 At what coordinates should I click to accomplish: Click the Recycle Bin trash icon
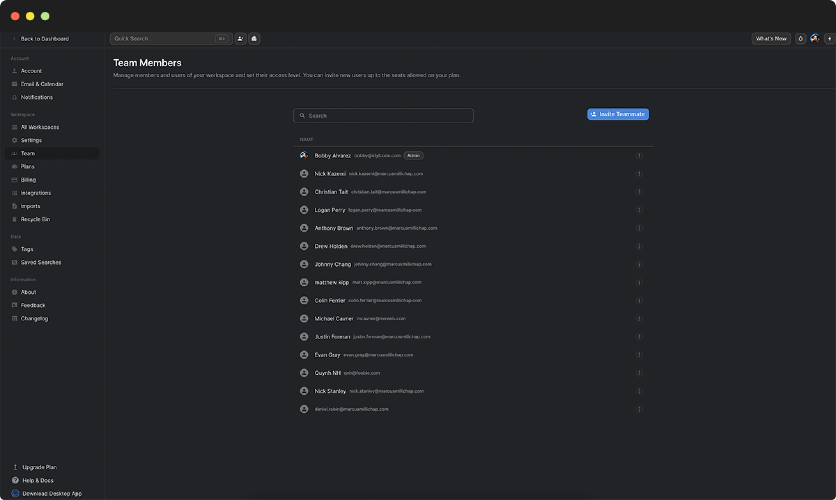pos(14,219)
